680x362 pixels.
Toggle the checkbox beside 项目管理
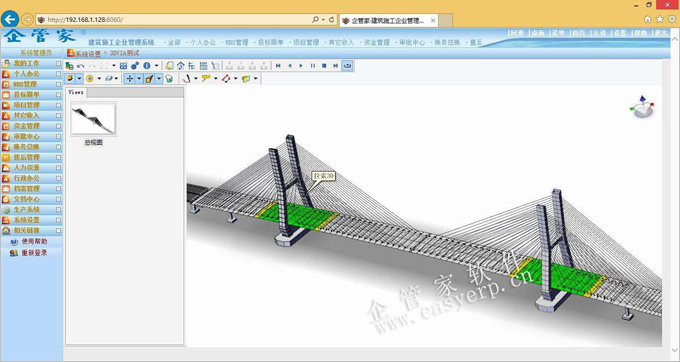(58, 105)
